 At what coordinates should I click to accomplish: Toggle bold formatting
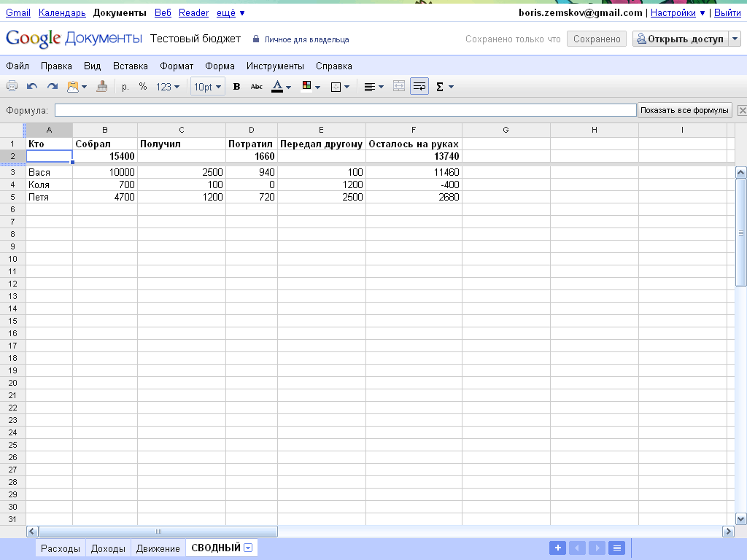coord(236,87)
